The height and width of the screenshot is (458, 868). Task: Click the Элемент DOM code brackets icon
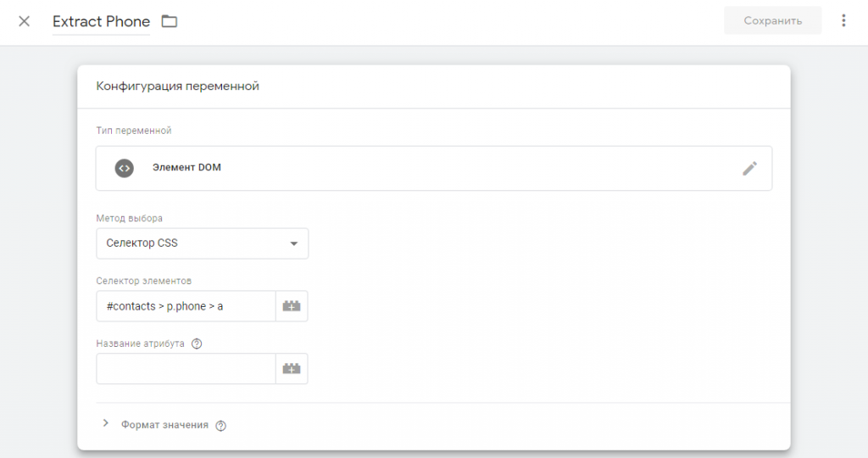tap(125, 168)
